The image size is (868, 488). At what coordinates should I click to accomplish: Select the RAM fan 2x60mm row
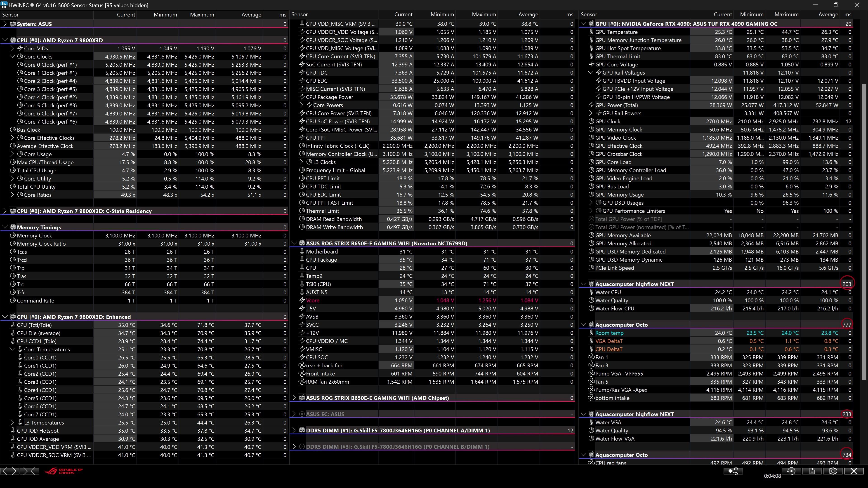(432, 382)
